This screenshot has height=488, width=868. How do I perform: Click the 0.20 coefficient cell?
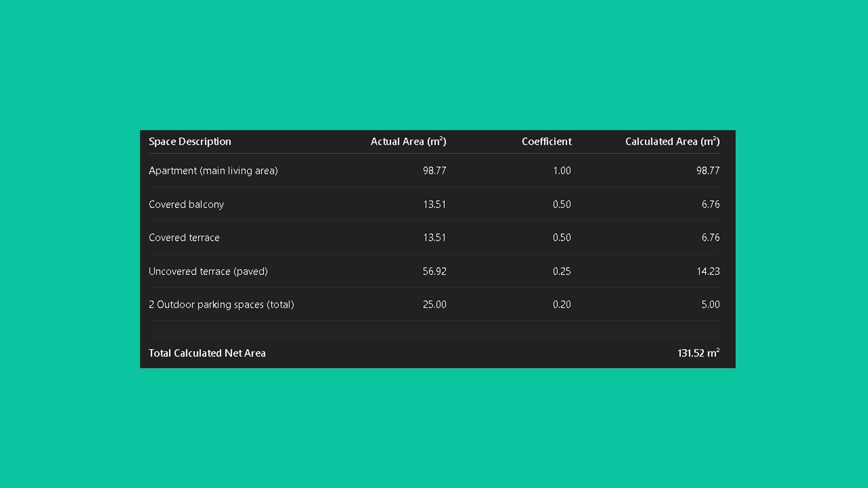pyautogui.click(x=561, y=305)
